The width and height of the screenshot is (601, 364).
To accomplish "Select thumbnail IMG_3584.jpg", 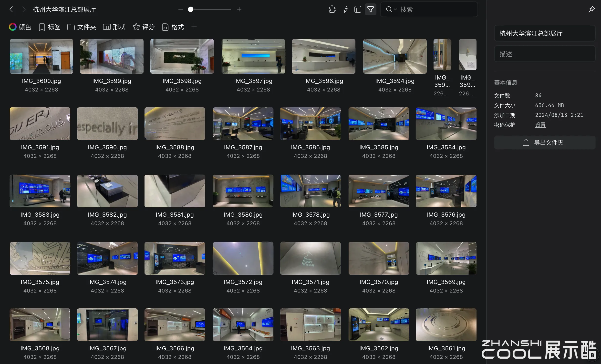I will click(446, 124).
